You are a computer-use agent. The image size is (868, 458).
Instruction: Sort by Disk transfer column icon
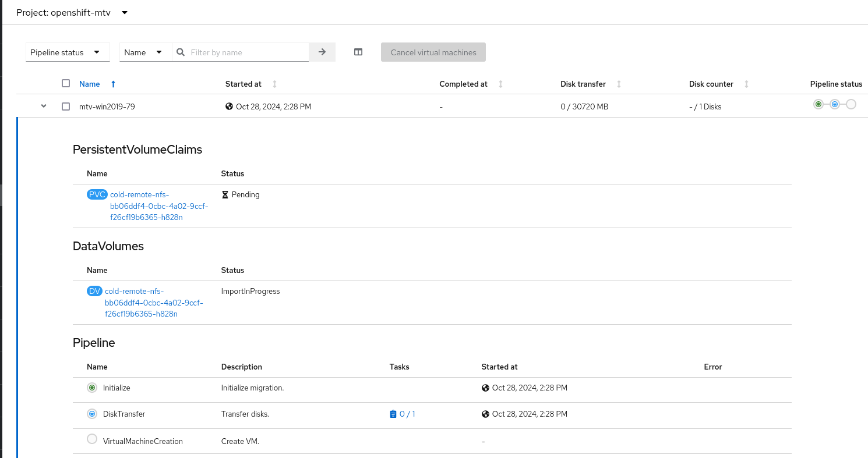click(619, 84)
